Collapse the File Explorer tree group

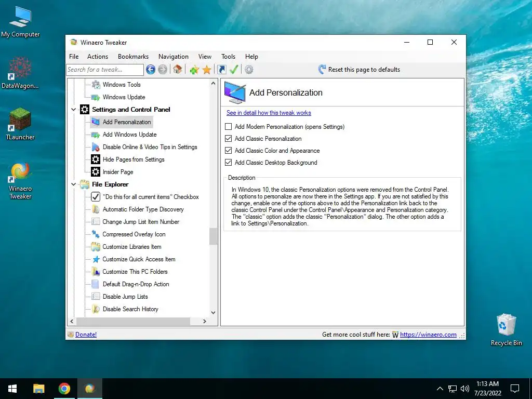(73, 184)
